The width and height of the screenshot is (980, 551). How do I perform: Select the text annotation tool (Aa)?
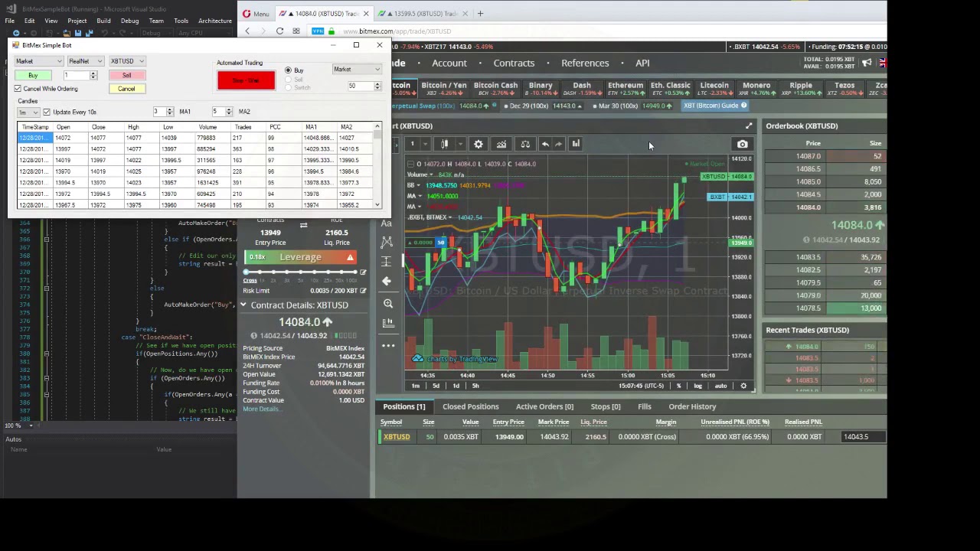(387, 223)
